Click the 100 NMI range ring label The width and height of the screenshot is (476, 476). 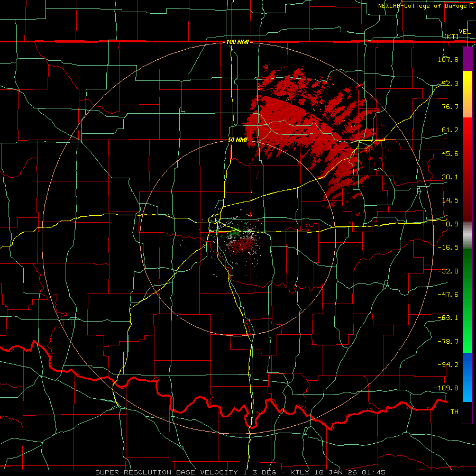[x=237, y=42]
